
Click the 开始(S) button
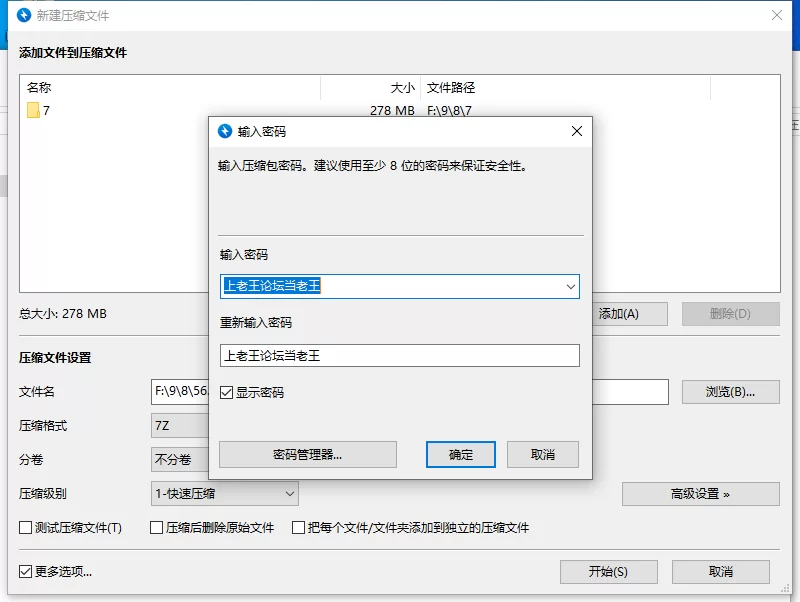(608, 572)
